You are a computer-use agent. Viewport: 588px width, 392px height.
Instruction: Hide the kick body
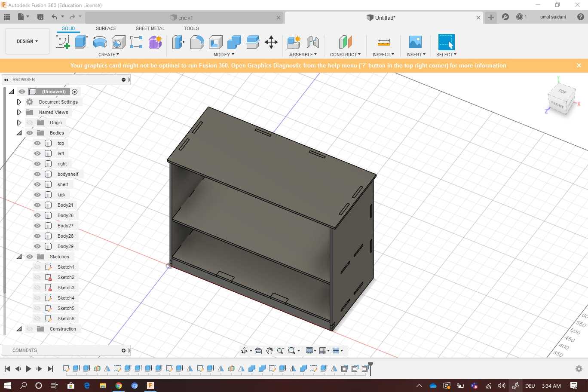(37, 195)
